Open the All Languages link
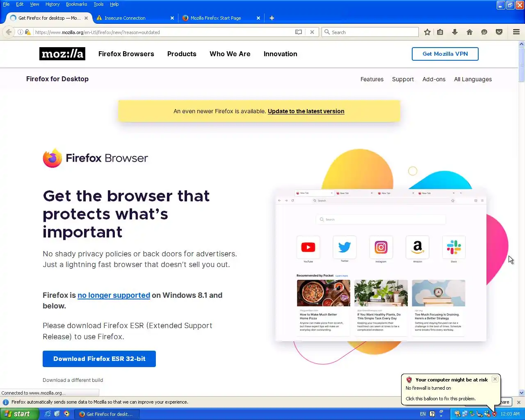 (x=473, y=79)
